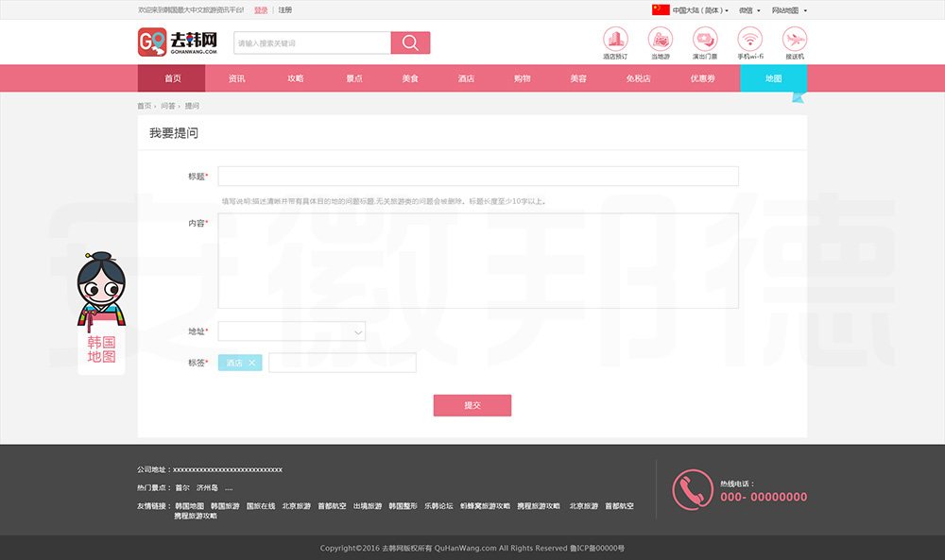Viewport: 945px width, 560px height.
Task: Open the 当地游 local tours icon
Action: click(660, 40)
